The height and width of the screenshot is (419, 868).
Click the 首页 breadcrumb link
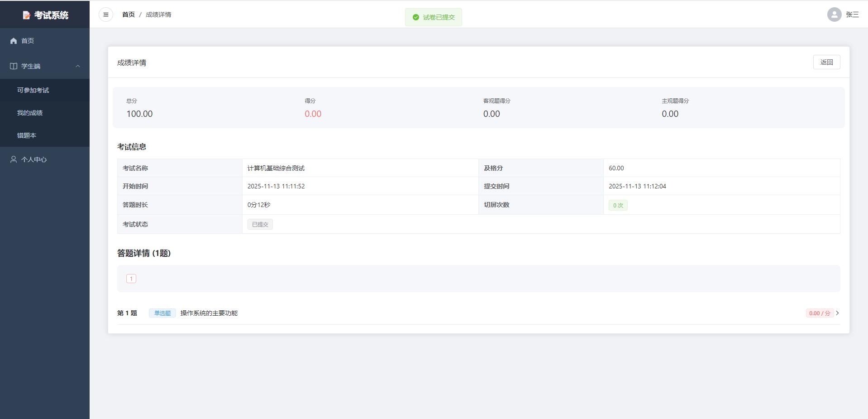click(129, 14)
